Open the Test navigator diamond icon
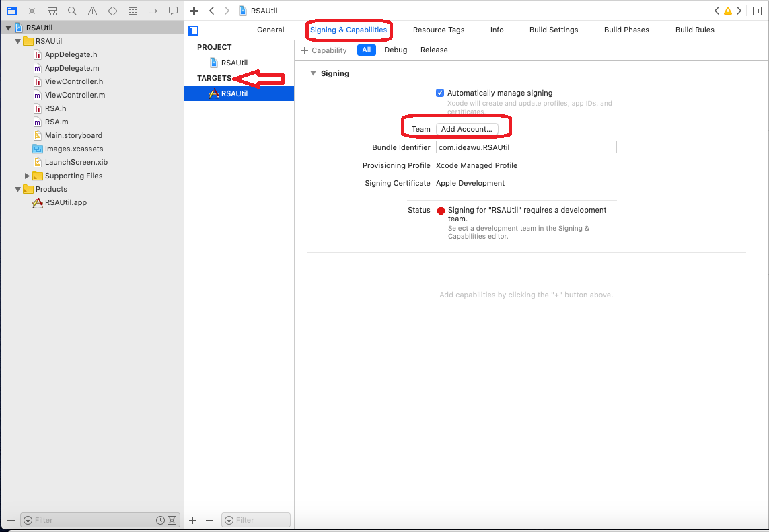 point(112,10)
